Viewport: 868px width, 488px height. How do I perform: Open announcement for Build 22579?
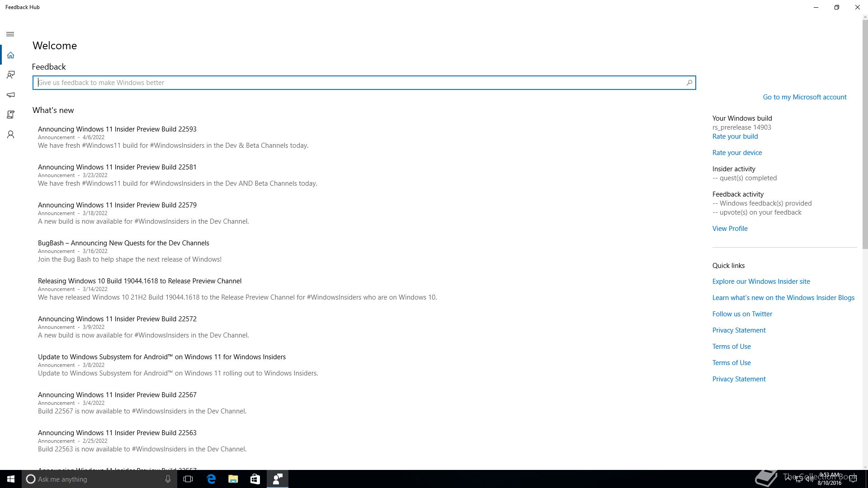coord(117,205)
